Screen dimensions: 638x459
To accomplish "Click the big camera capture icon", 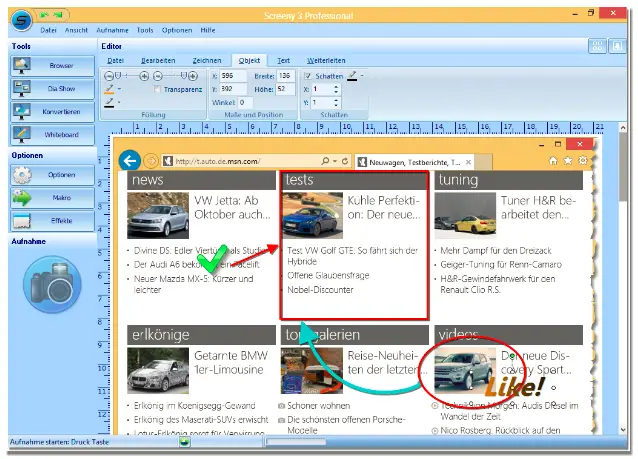I will [52, 284].
